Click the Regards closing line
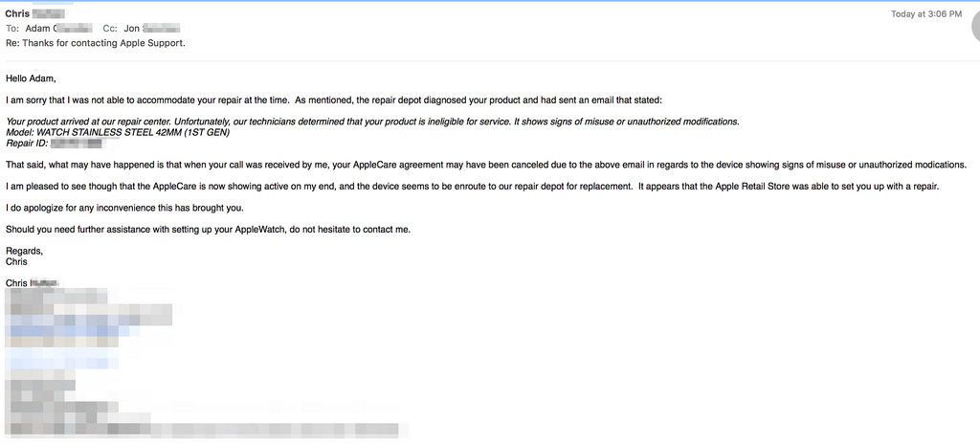980x445 pixels. pos(24,251)
